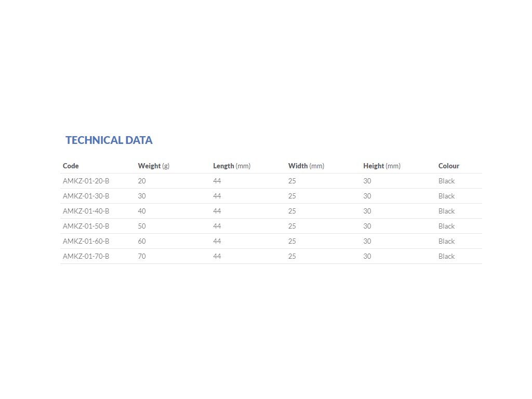
Task: Select the Colour column header
Action: coord(448,166)
